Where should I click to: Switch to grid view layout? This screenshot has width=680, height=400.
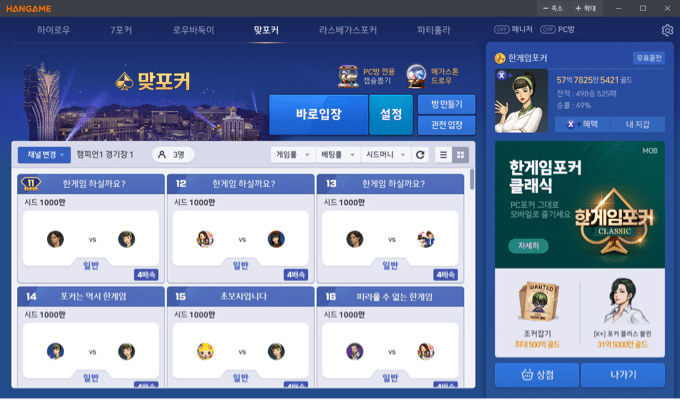tap(460, 155)
